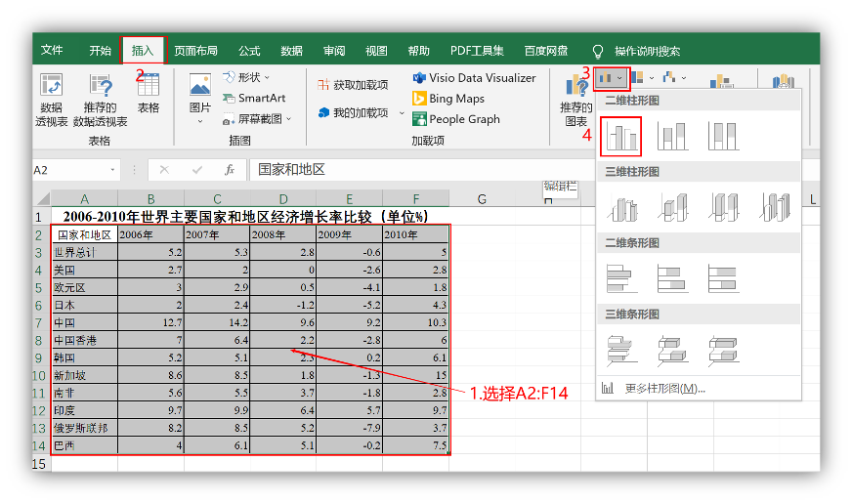Launch Visio Data Visualizer add-in
This screenshot has height=504, width=852.
(x=474, y=78)
